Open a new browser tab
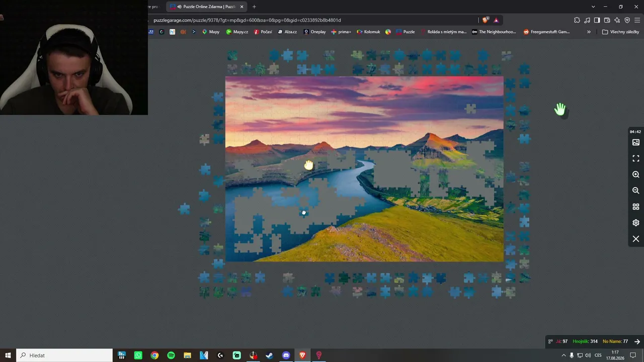The height and width of the screenshot is (362, 644). click(x=254, y=7)
